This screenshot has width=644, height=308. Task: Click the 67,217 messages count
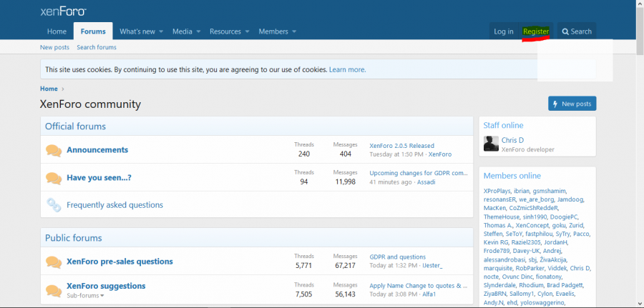click(x=345, y=265)
